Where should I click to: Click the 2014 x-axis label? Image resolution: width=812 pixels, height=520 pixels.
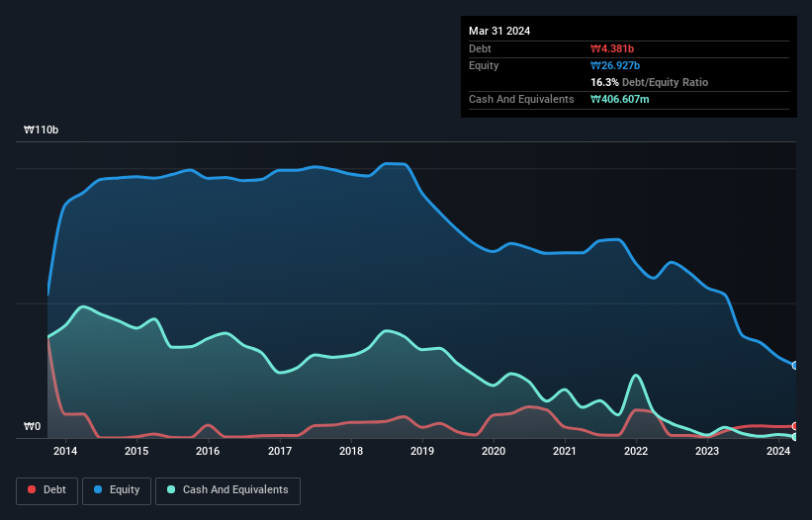point(65,451)
